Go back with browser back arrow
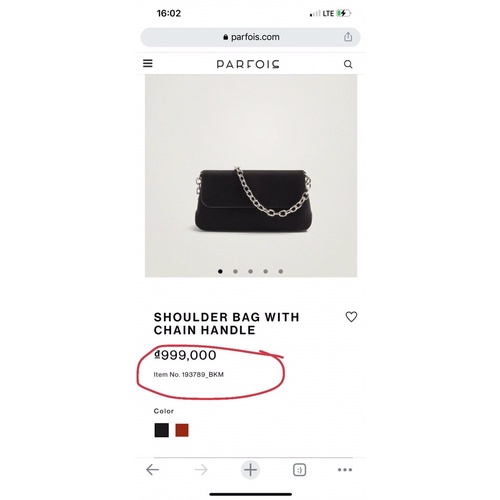The image size is (500, 500). pyautogui.click(x=153, y=470)
